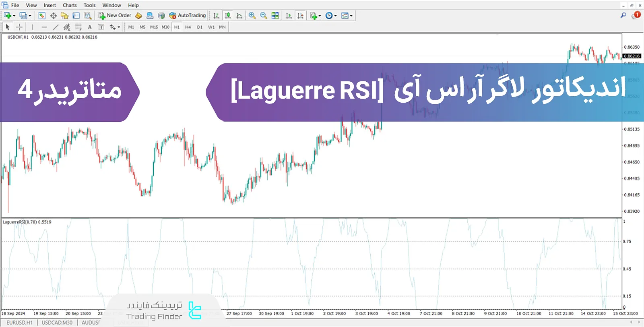Select the Fibonacci Retracement tool
644x327 pixels.
[x=78, y=27]
